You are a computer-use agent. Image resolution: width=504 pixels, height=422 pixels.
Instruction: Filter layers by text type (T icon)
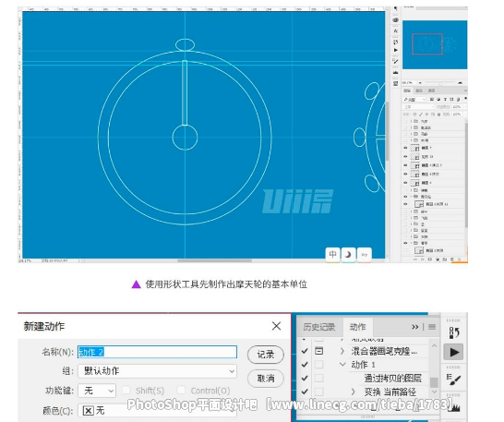(x=445, y=100)
